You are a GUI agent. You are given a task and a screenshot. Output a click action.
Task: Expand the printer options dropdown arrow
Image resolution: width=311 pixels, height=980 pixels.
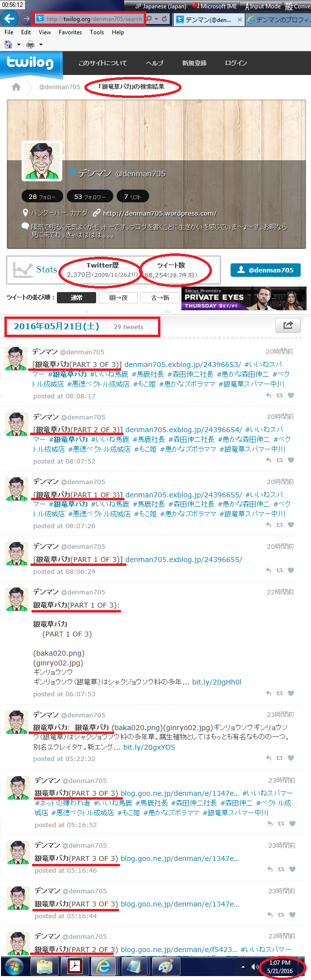point(41,45)
